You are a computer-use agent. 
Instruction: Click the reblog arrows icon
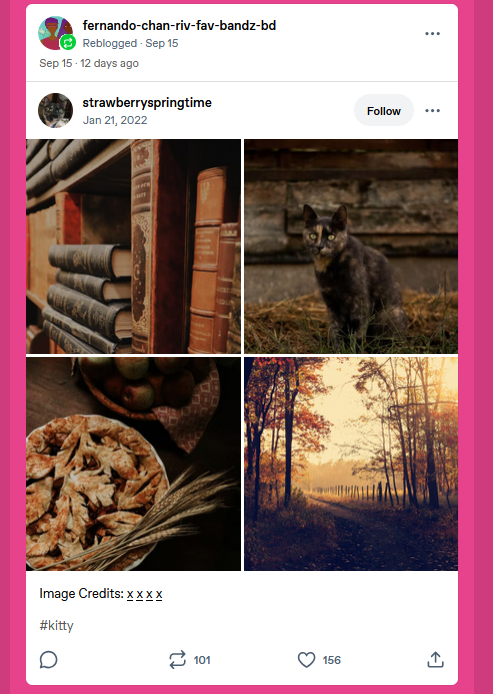pos(177,660)
